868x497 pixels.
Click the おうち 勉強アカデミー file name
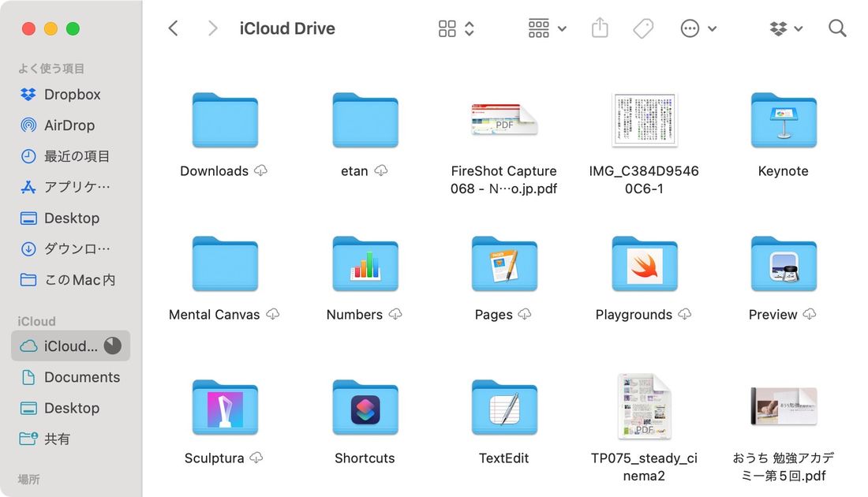(x=784, y=467)
